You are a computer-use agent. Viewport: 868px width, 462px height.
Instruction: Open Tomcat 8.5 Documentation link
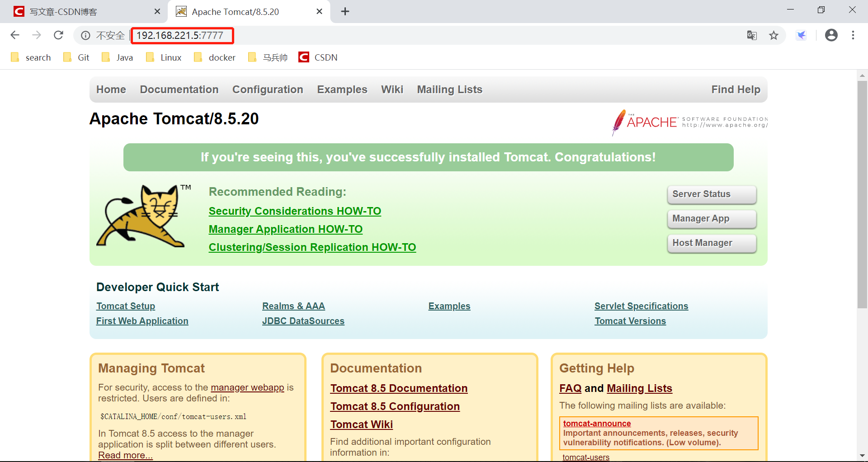click(399, 388)
